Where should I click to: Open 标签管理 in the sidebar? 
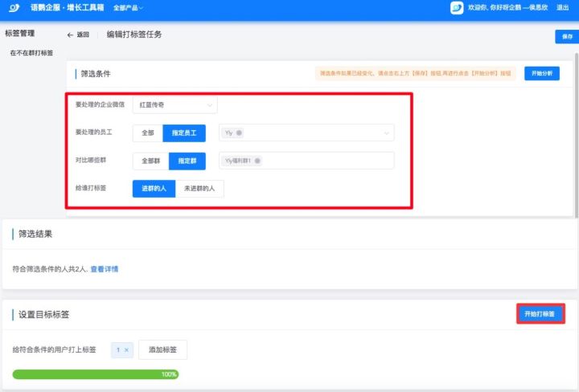pyautogui.click(x=20, y=34)
